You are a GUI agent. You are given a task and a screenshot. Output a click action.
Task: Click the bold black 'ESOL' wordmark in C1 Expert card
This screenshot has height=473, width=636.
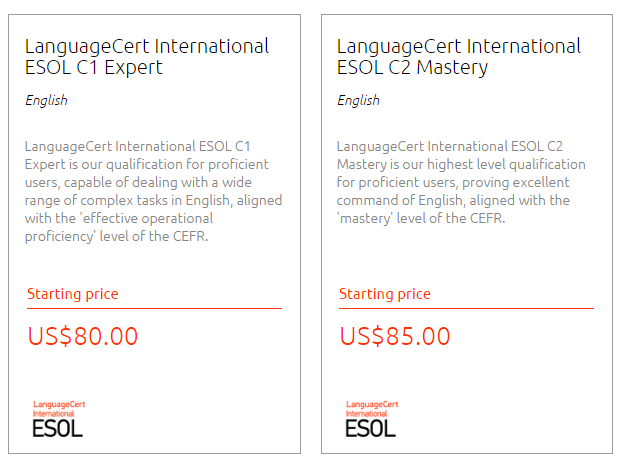57,428
